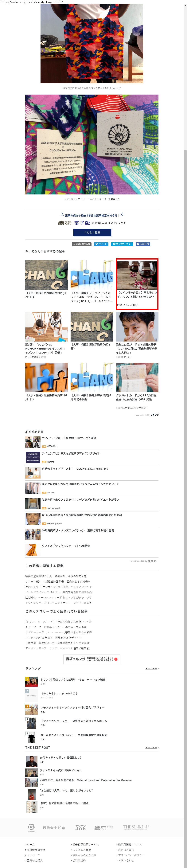Open サザビーリーグ「ロンハーマン」 link

click(x=58, y=632)
